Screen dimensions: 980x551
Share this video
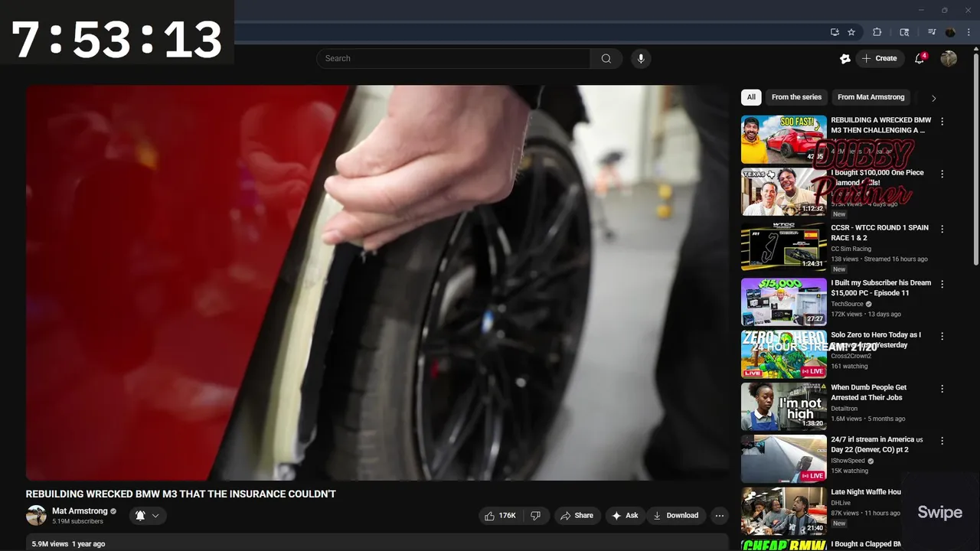click(x=577, y=516)
